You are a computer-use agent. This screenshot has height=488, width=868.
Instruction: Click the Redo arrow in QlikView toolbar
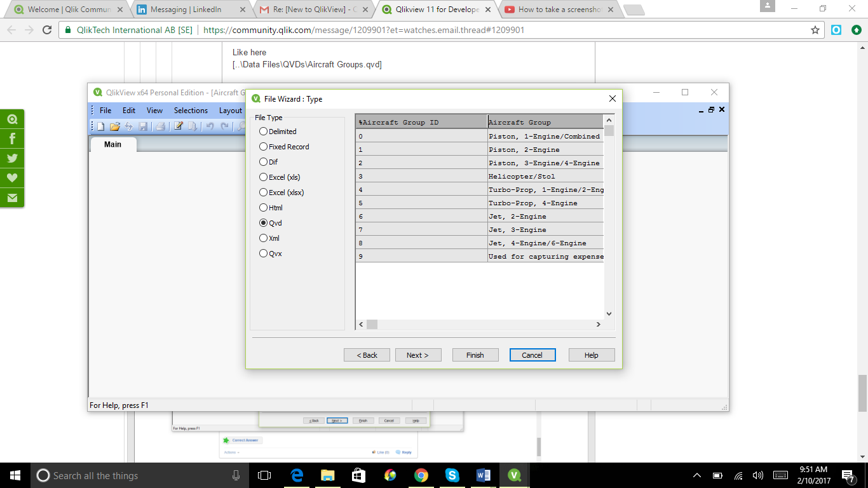point(224,126)
